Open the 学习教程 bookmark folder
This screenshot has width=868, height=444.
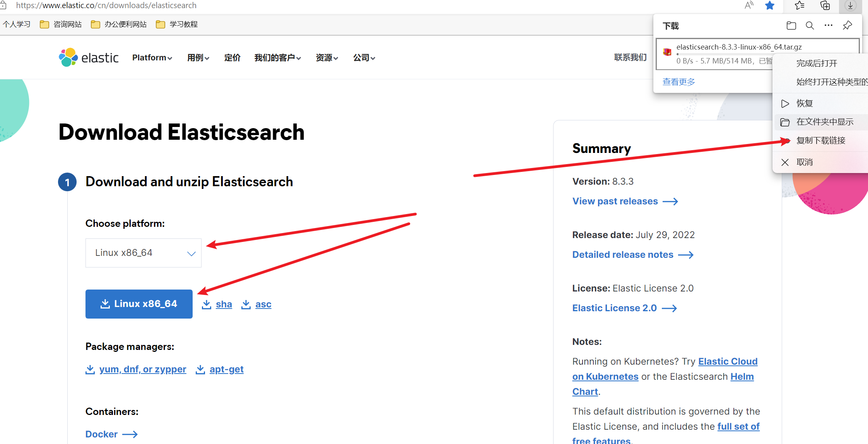point(177,24)
